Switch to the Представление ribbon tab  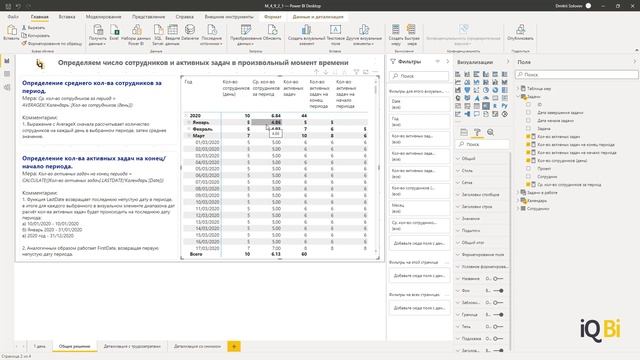click(x=149, y=17)
